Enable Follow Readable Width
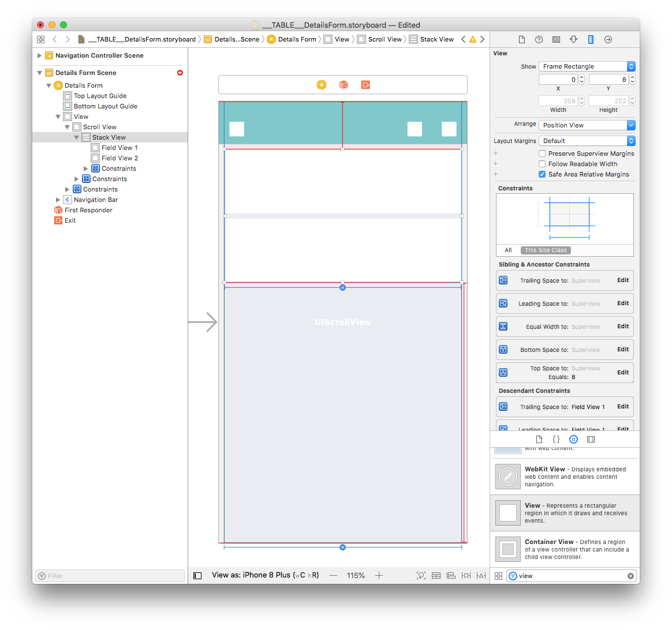 tap(542, 164)
